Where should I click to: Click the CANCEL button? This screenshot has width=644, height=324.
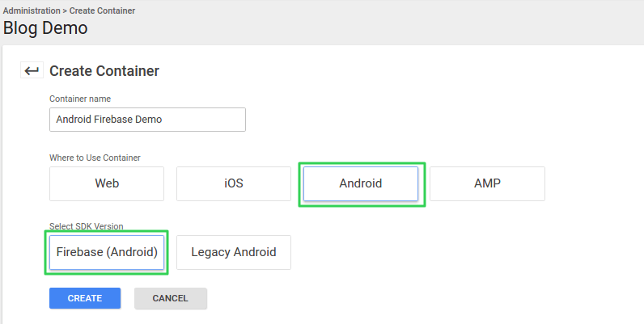click(x=171, y=298)
